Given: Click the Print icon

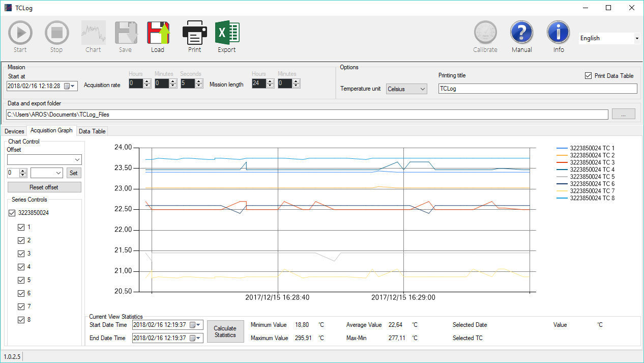Looking at the screenshot, I should [194, 32].
